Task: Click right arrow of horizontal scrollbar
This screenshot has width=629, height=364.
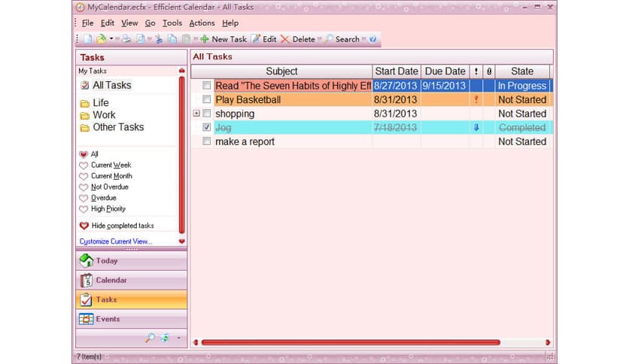Action: [548, 342]
